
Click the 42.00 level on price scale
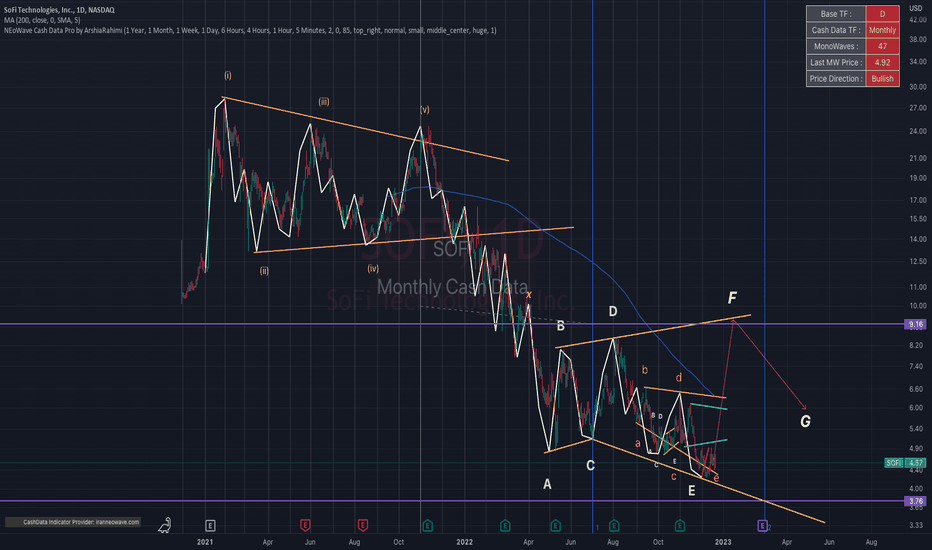[x=917, y=20]
